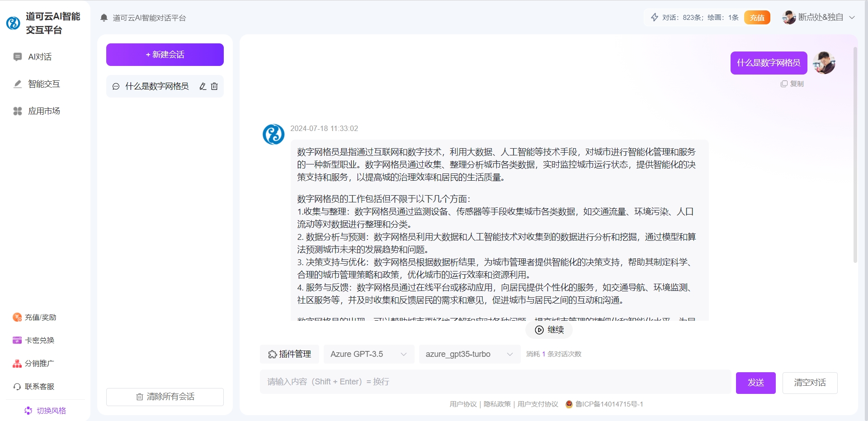Click the 道可云 logo in top-left
This screenshot has height=421, width=868.
(x=13, y=23)
